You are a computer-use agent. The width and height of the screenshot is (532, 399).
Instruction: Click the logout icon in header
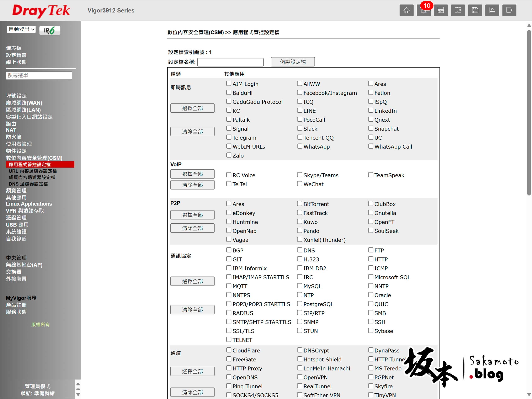click(x=509, y=10)
